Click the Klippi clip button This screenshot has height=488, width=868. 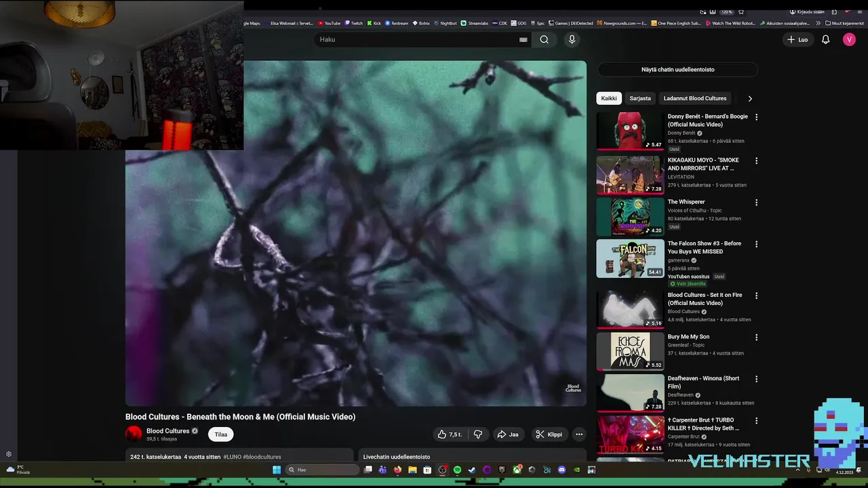coord(549,434)
